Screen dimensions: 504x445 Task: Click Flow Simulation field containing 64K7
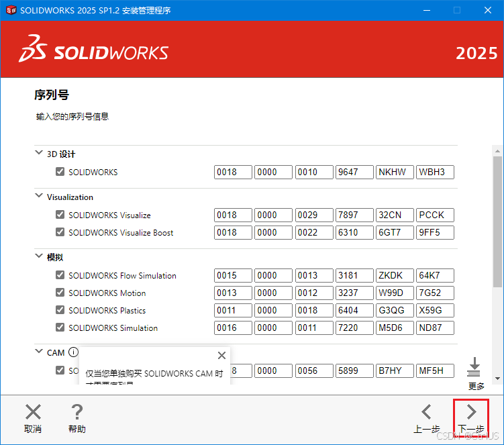click(x=436, y=276)
